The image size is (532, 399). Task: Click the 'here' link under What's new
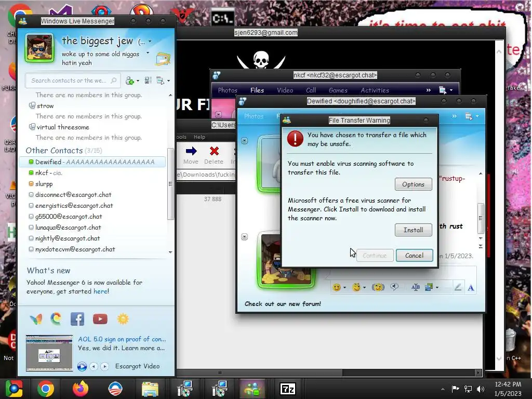[101, 291]
